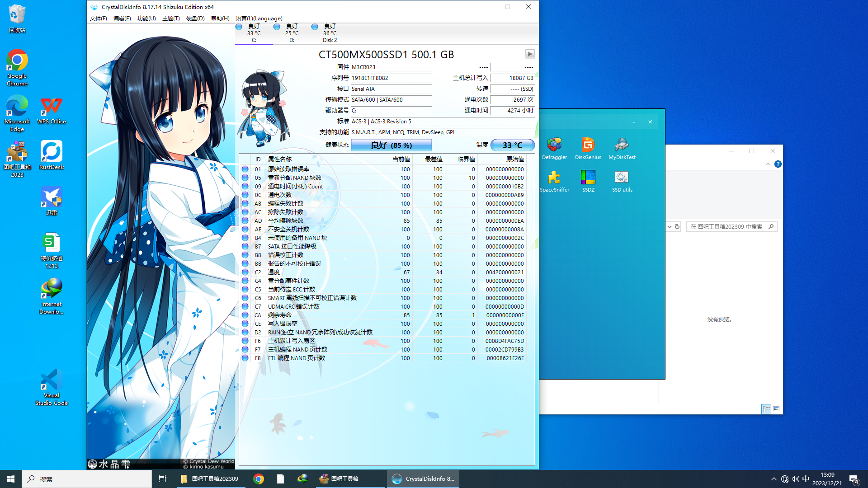Click the help icon in the Explorer window
868x488 pixels.
click(778, 164)
